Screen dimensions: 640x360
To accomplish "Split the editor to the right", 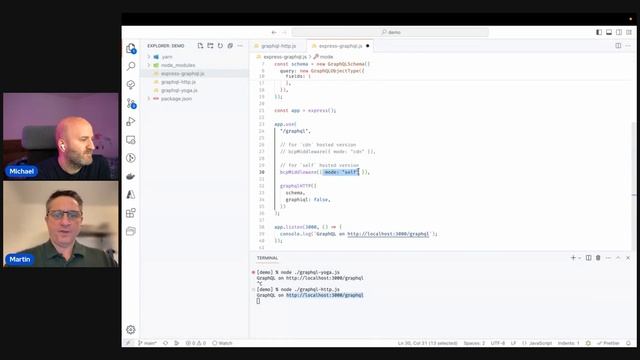I will click(x=618, y=46).
